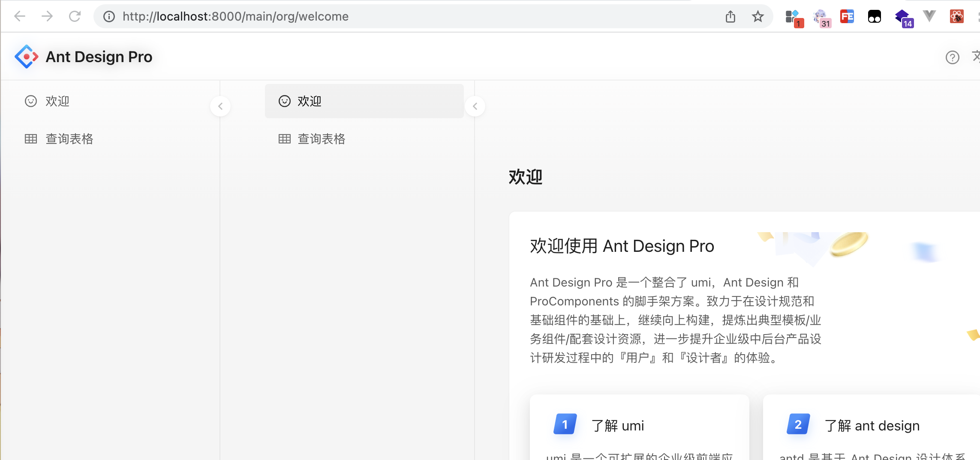
Task: Click the Ant Design Pro logo icon
Action: point(27,57)
